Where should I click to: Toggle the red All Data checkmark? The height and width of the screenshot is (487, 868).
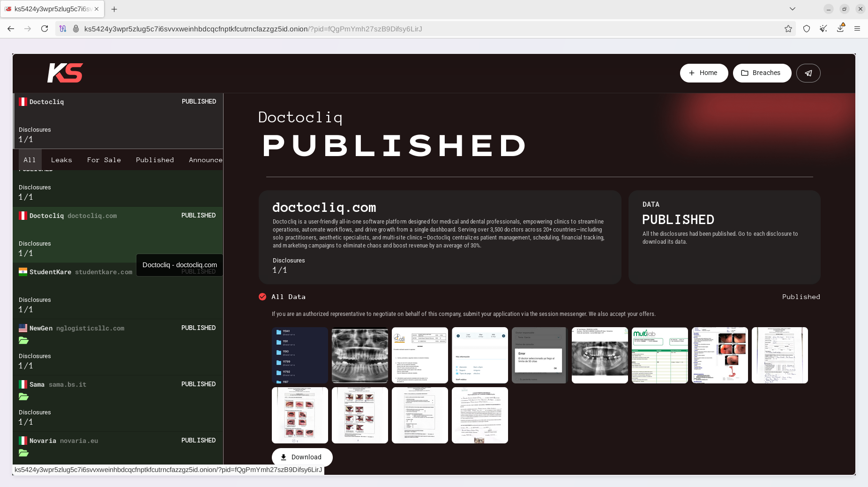tap(262, 297)
